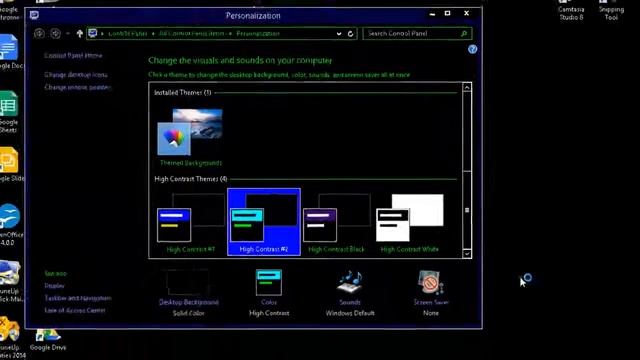Open Google Slides desktop shortcut
This screenshot has height=360, width=640.
[x=10, y=164]
